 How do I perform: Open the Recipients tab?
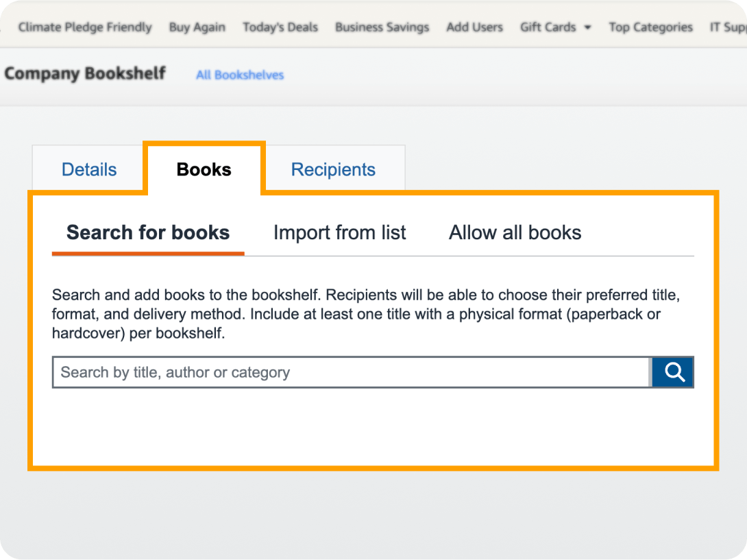click(x=333, y=169)
